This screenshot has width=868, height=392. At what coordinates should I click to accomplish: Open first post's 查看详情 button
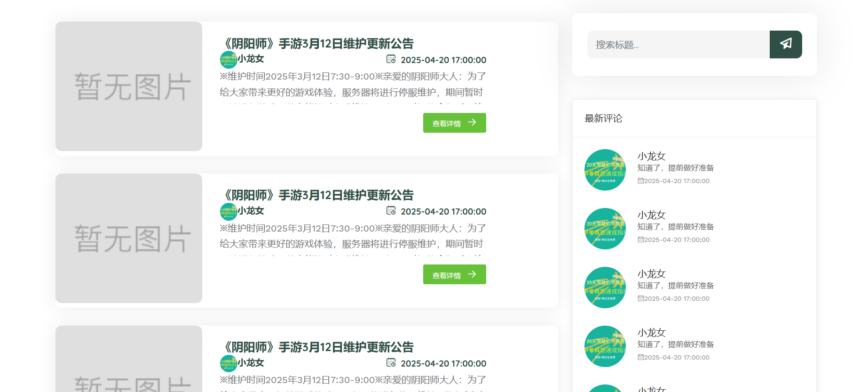point(455,123)
